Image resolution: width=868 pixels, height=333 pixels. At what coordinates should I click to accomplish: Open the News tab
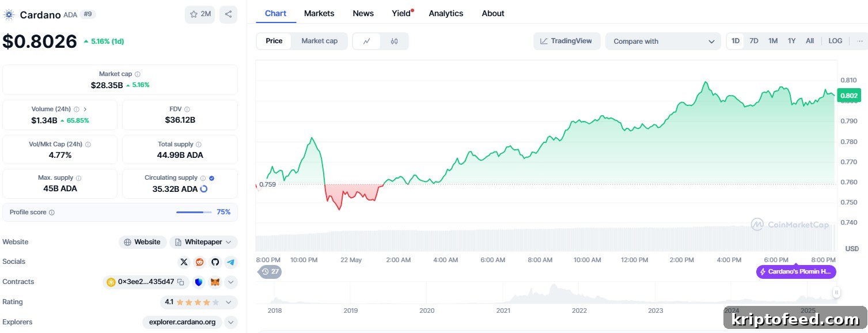363,13
